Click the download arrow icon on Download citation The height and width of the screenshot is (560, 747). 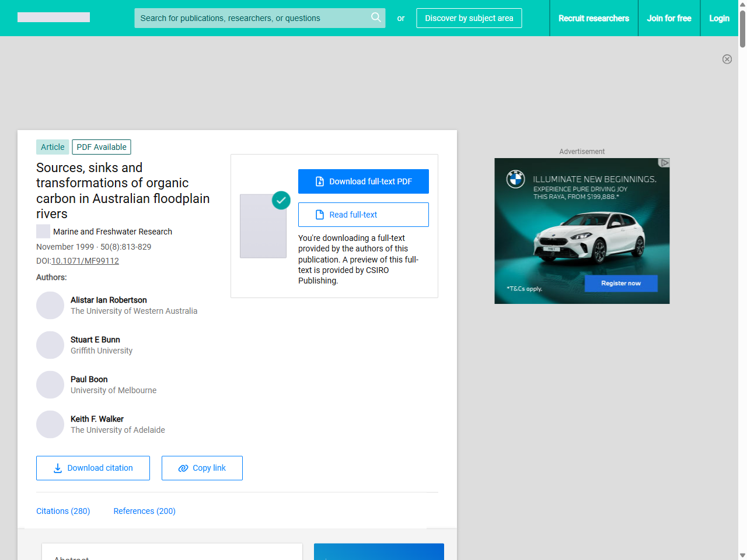(x=57, y=468)
